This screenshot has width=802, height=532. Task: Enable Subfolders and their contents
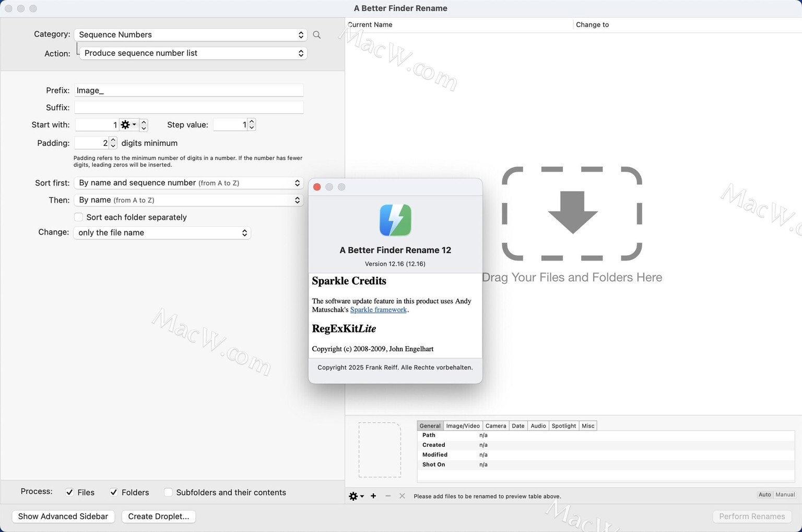point(168,492)
